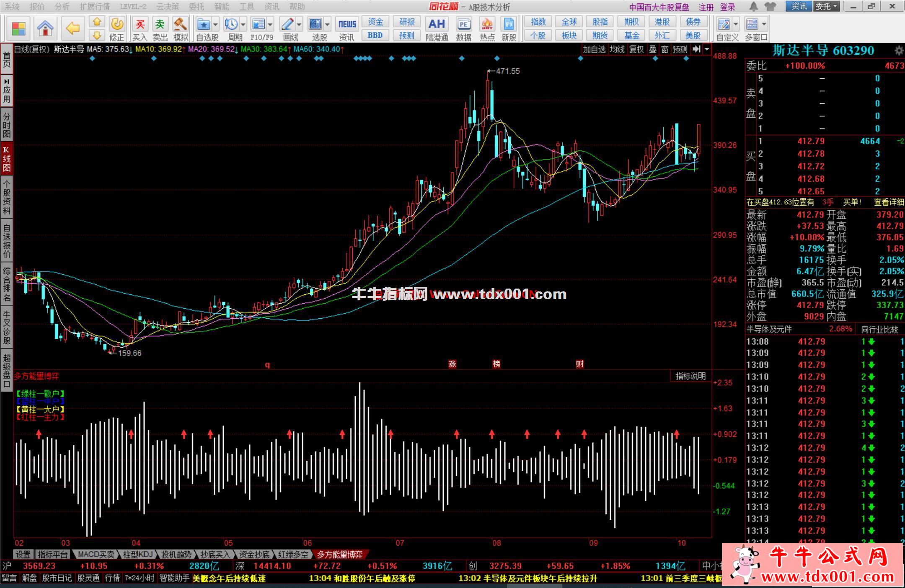Expand the 画线 dropdown arrow
This screenshot has width=905, height=588.
coord(299,25)
